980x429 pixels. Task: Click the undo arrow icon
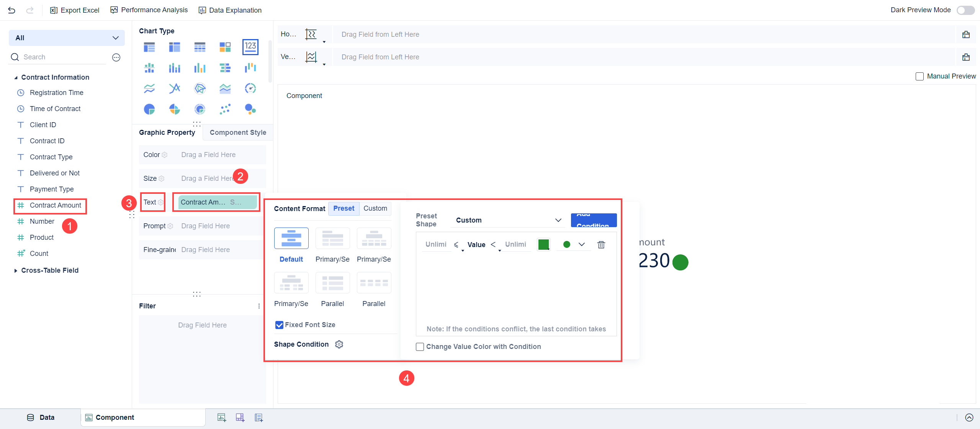coord(11,10)
